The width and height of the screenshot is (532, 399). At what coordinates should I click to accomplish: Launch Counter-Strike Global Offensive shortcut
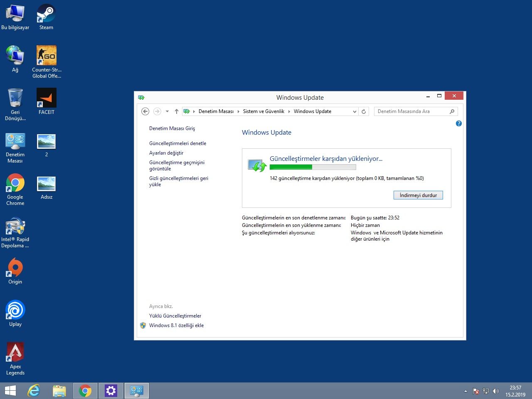point(47,62)
